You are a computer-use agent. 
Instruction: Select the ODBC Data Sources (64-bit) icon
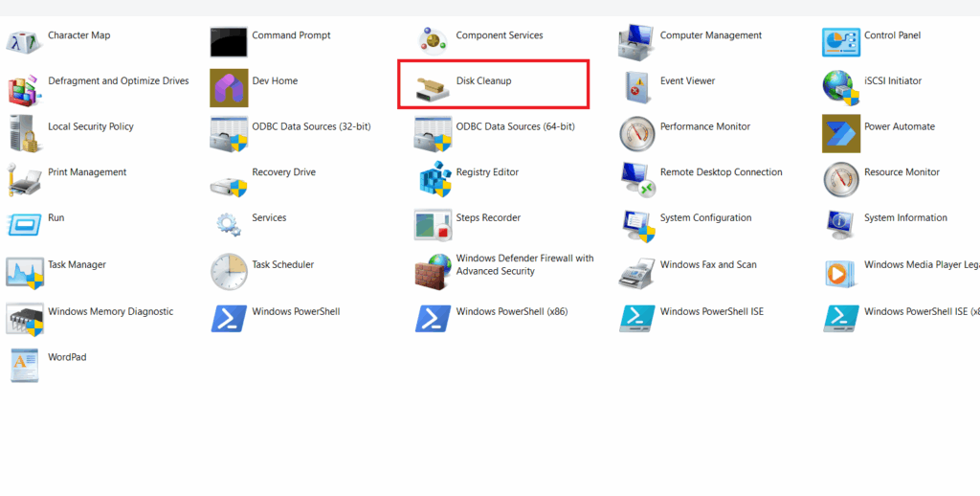coord(433,134)
